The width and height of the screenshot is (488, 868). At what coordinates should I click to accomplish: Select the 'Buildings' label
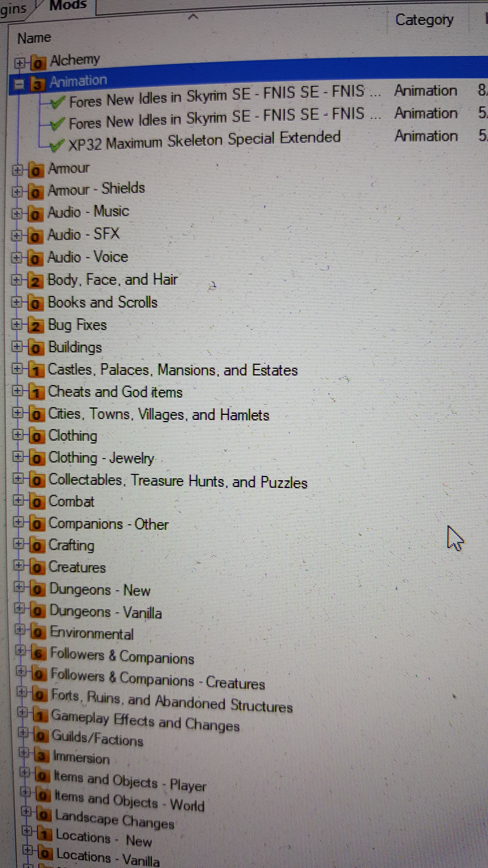[75, 347]
